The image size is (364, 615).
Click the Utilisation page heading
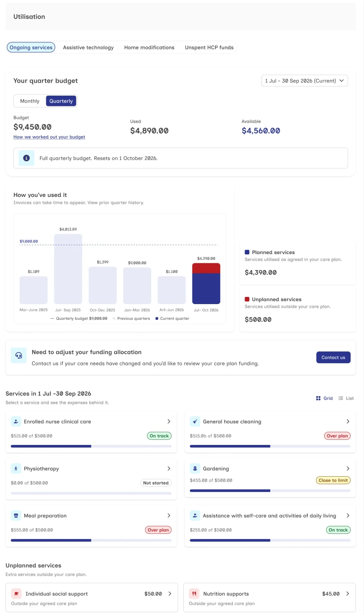click(x=29, y=17)
